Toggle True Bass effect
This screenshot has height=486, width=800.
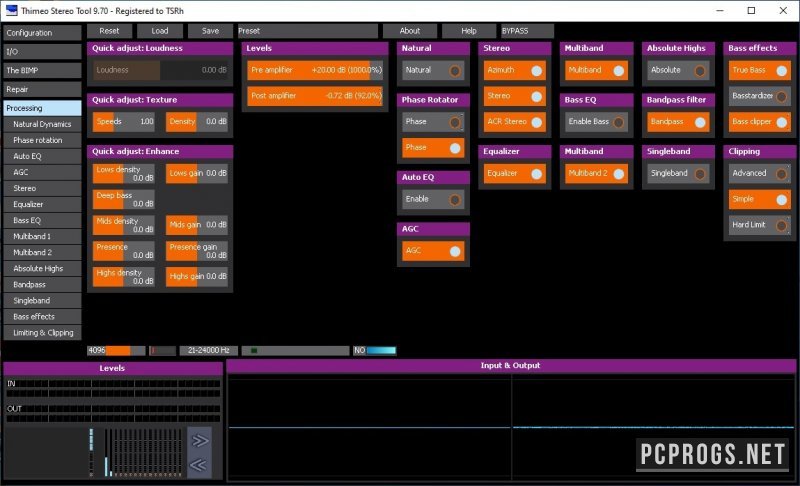pos(760,70)
